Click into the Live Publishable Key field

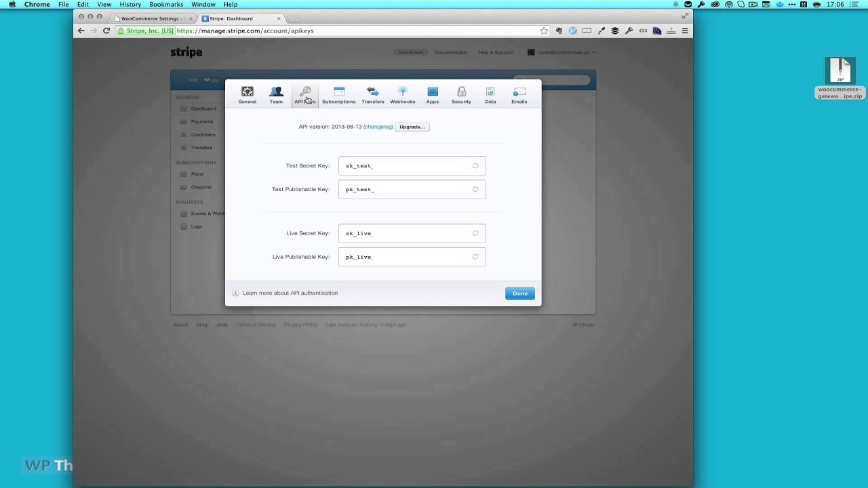pos(412,257)
